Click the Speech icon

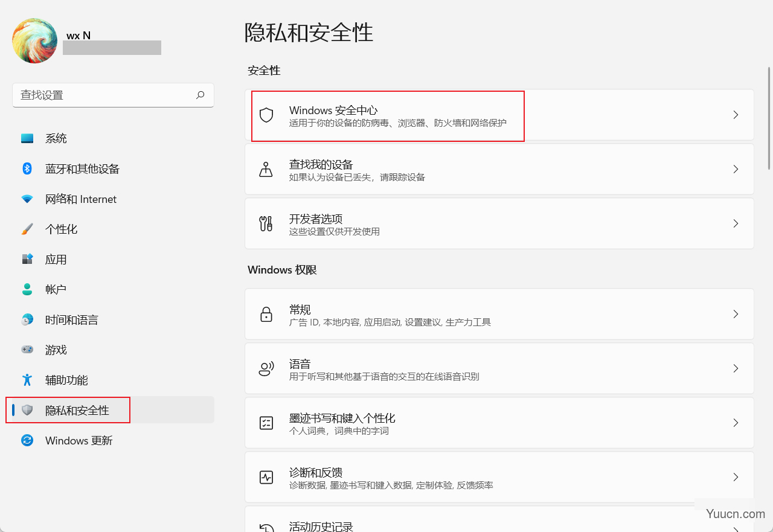[x=266, y=368]
